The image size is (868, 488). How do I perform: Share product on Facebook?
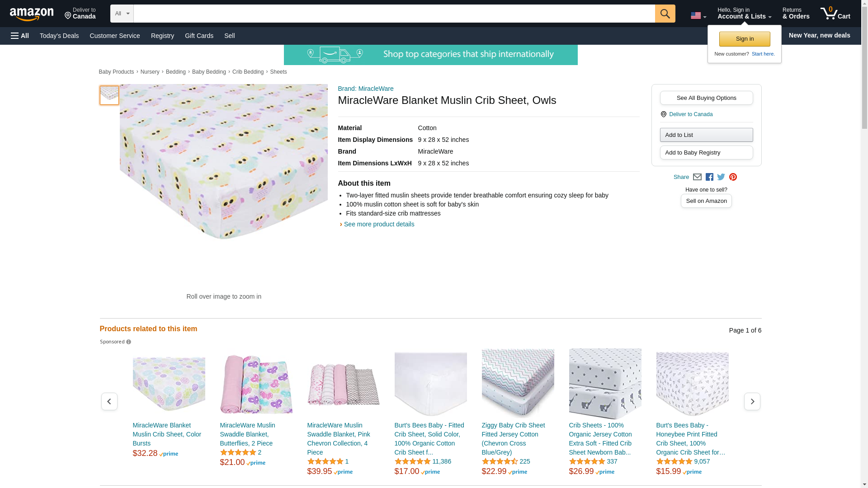[x=709, y=177]
